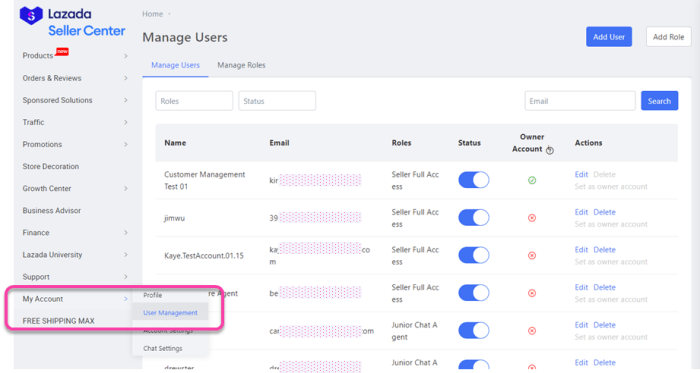Screen dimensions: 700x373
Task: Toggle status switch for jimwu
Action: (474, 217)
